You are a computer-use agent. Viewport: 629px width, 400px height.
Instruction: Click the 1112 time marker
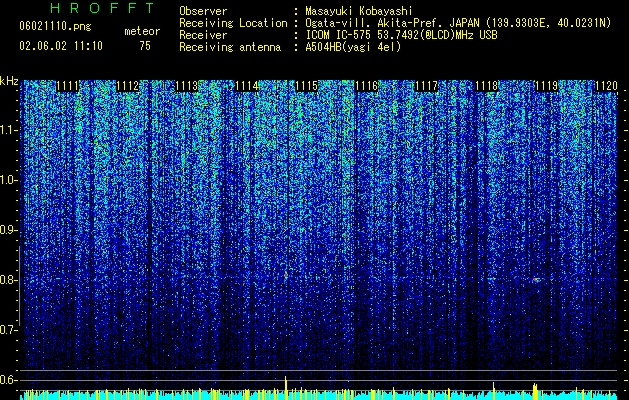(x=128, y=86)
